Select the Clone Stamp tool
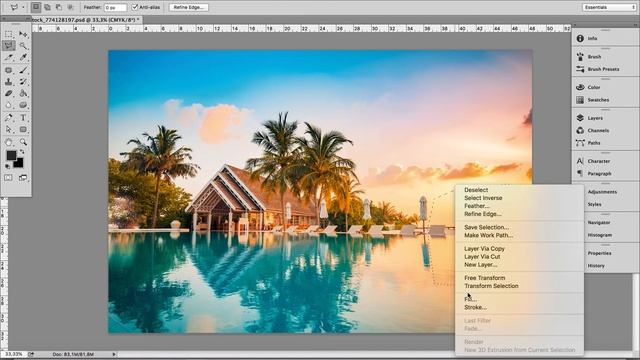Viewport: 640px width, 360px height. click(9, 82)
